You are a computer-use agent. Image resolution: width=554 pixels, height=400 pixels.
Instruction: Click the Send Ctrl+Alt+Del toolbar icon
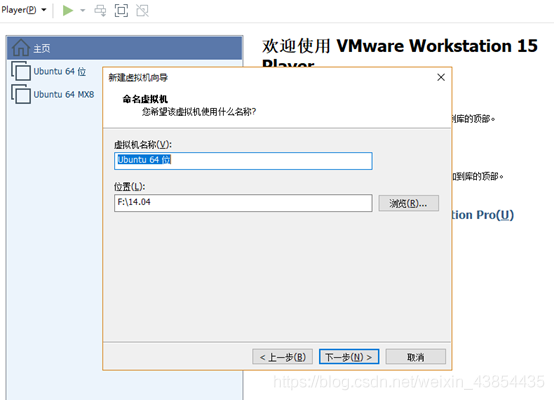point(100,10)
